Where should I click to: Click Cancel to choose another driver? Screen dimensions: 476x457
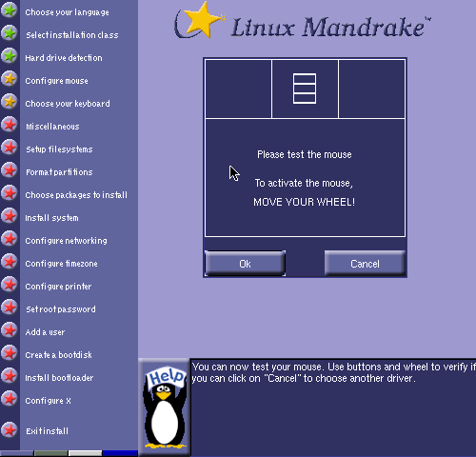365,264
